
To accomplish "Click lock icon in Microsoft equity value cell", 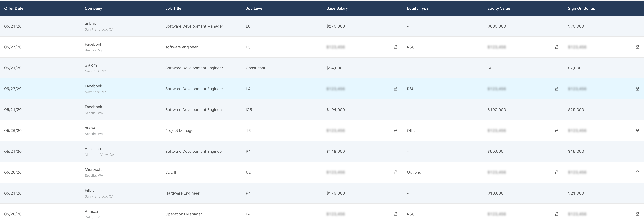I will 556,172.
